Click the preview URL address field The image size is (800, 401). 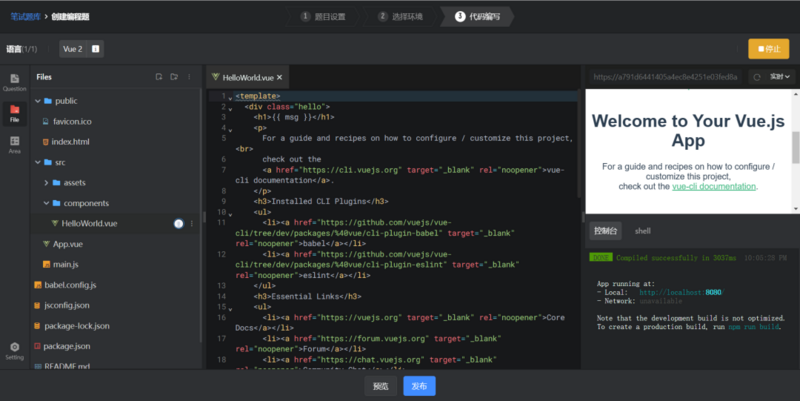click(x=665, y=77)
